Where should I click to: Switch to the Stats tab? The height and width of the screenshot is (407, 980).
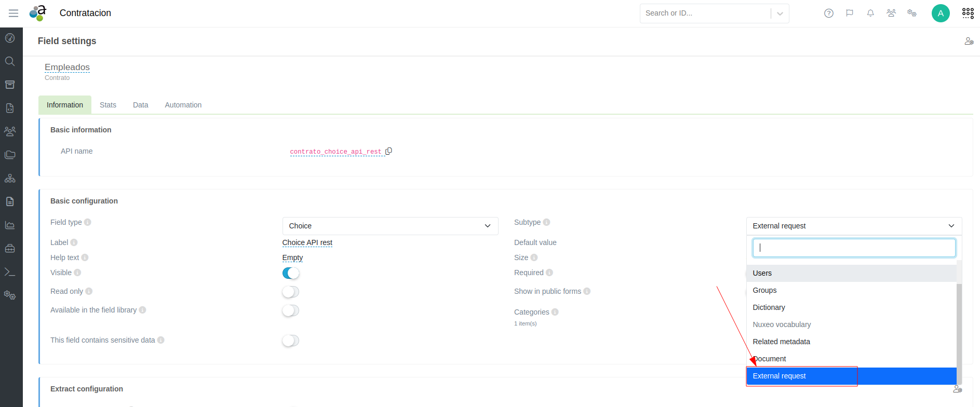pos(108,105)
